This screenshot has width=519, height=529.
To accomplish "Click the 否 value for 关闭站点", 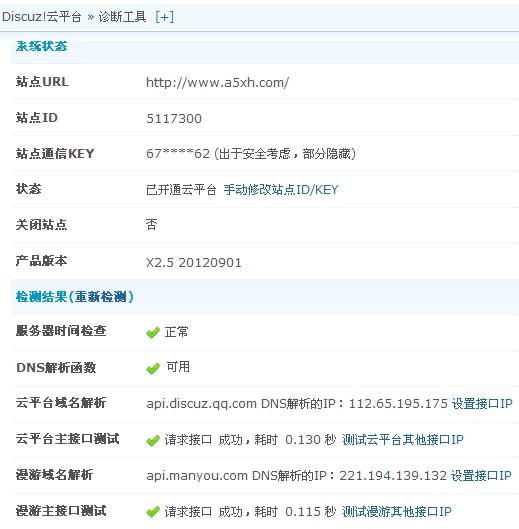I will pyautogui.click(x=152, y=224).
